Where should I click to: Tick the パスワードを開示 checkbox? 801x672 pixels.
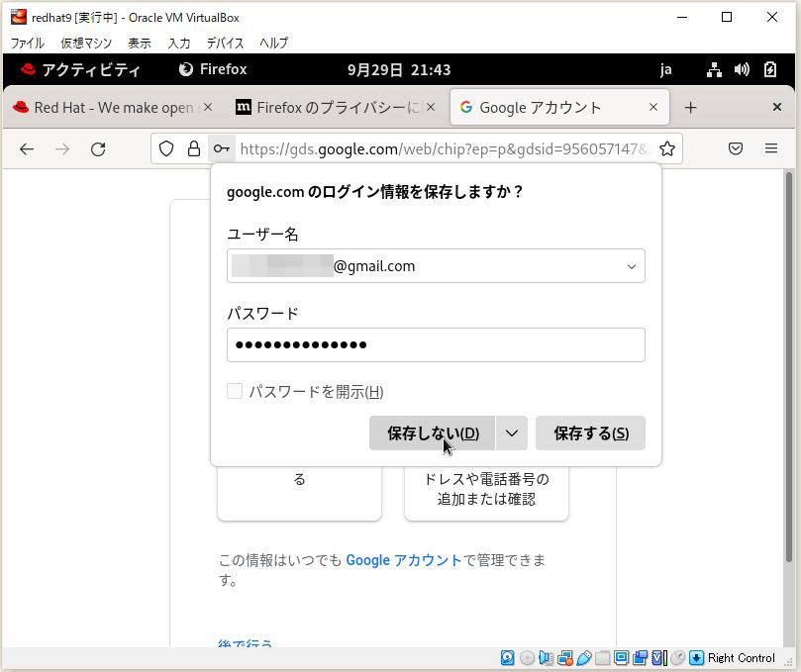(x=235, y=392)
